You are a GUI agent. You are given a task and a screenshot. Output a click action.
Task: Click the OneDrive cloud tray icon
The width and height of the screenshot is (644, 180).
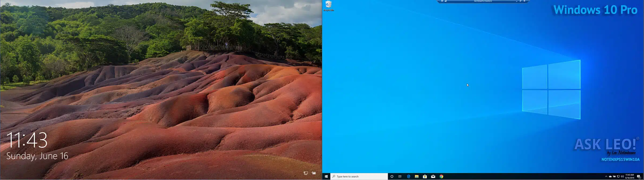click(610, 177)
